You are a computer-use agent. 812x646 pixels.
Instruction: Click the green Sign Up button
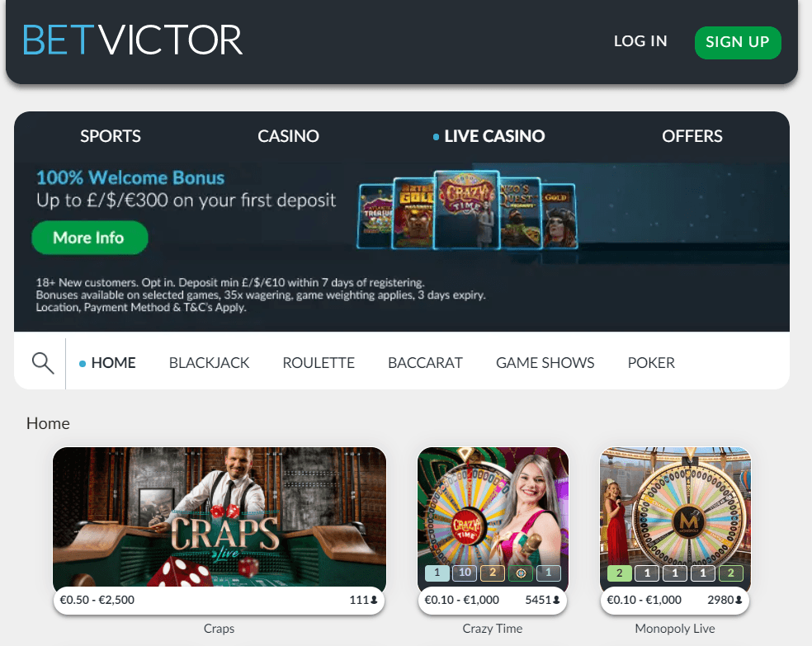coord(738,42)
